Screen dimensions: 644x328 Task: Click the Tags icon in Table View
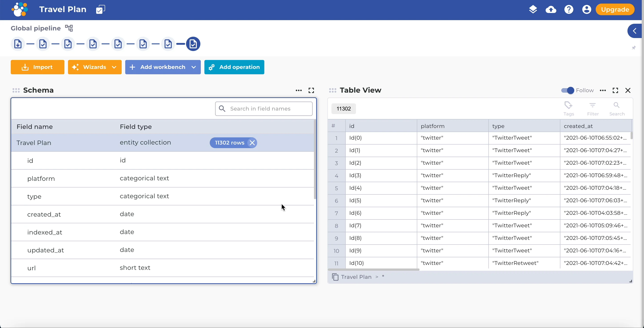568,109
